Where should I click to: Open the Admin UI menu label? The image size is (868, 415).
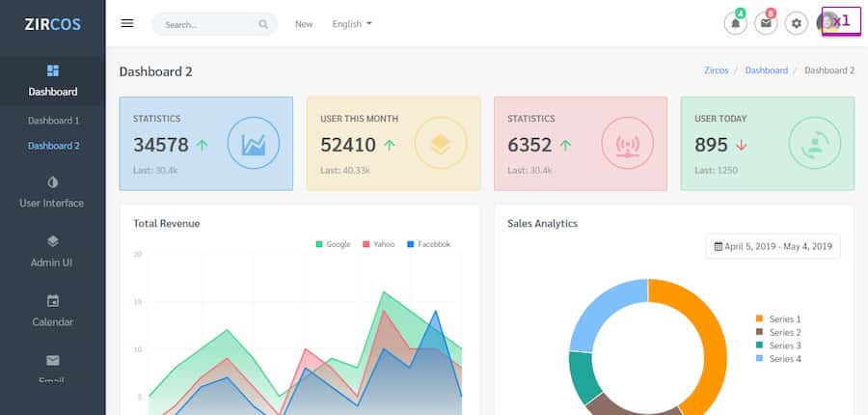52,263
